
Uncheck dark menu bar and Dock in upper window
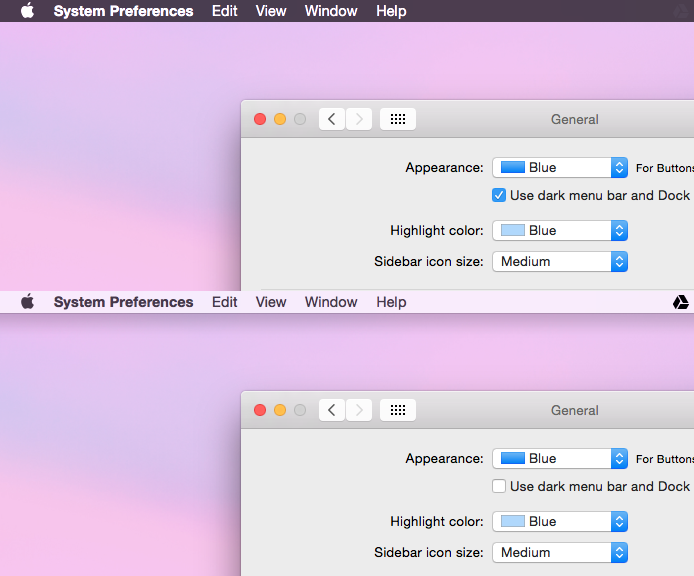[x=499, y=195]
